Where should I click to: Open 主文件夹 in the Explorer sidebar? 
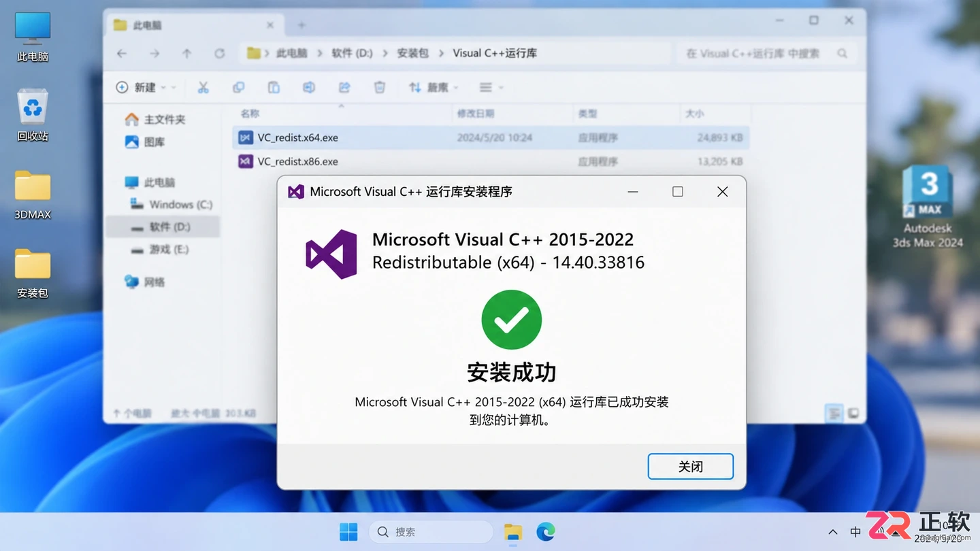coord(156,119)
